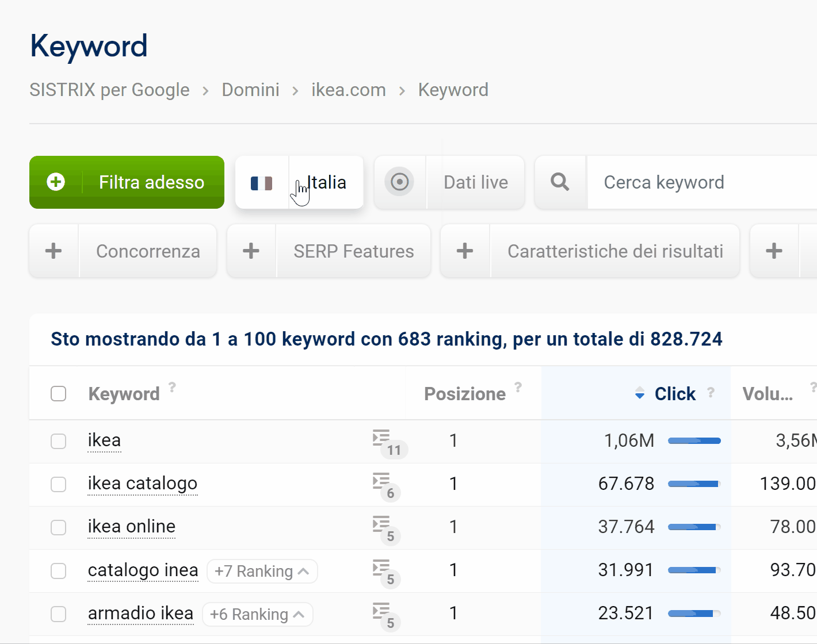Open the Italia country selector

tap(299, 182)
